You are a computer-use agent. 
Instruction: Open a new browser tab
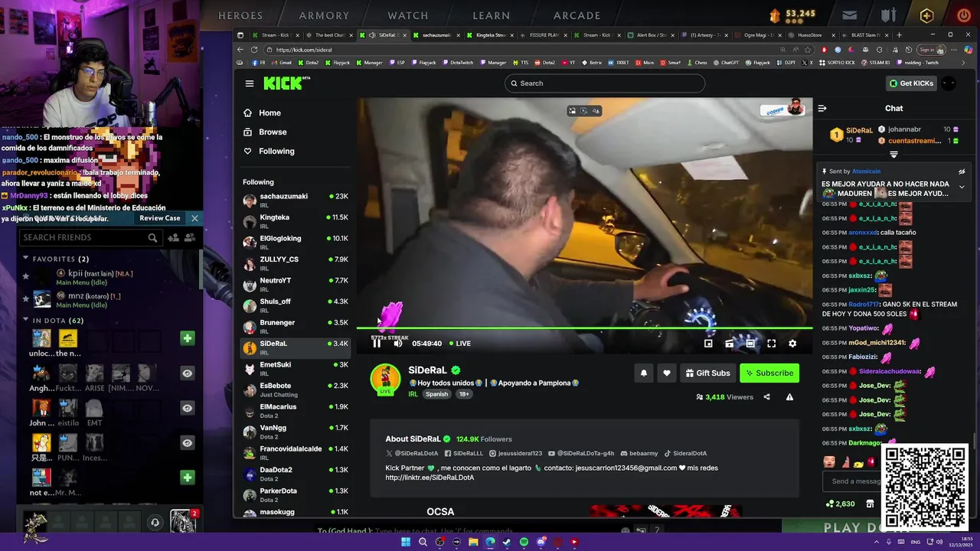click(x=900, y=35)
